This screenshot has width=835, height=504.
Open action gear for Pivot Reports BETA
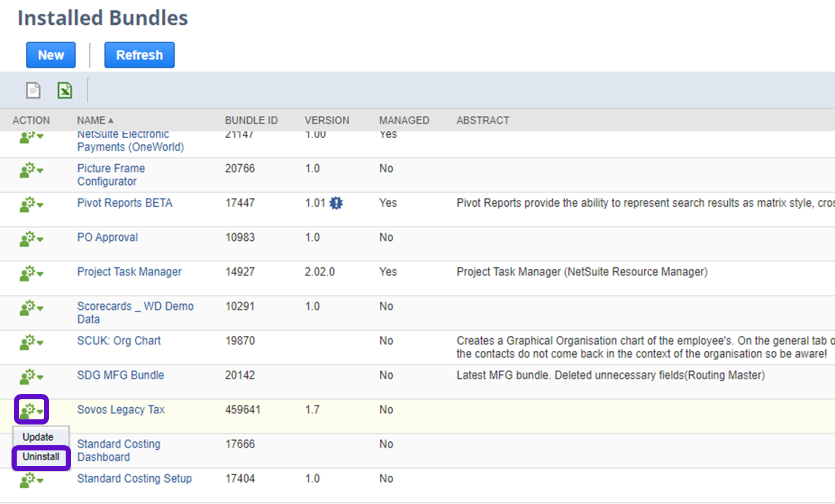[x=31, y=204]
